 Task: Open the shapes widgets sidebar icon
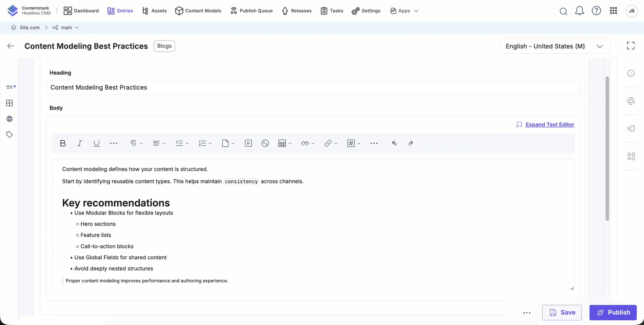point(631,157)
